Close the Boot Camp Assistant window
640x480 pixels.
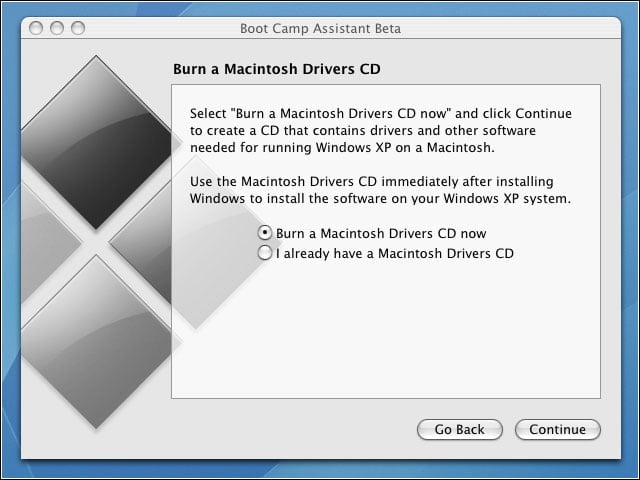[36, 28]
